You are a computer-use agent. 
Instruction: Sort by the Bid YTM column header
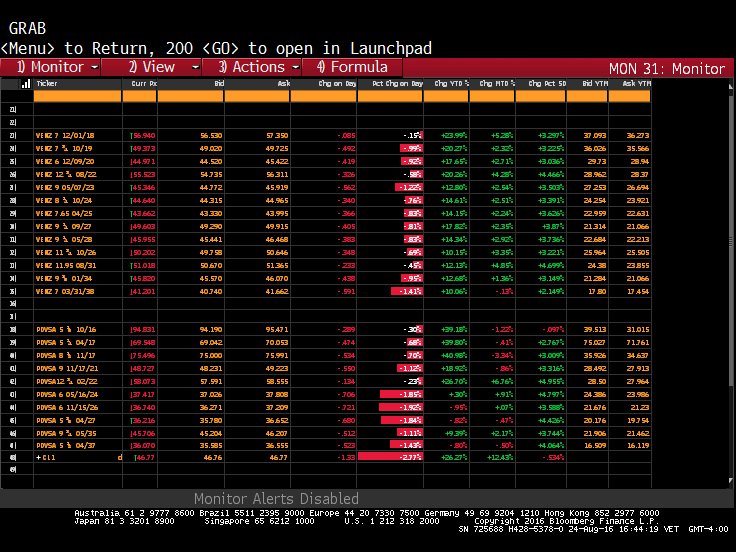[x=595, y=84]
